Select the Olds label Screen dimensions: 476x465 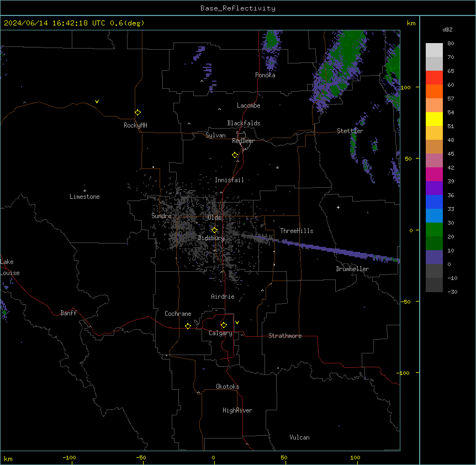tap(214, 218)
